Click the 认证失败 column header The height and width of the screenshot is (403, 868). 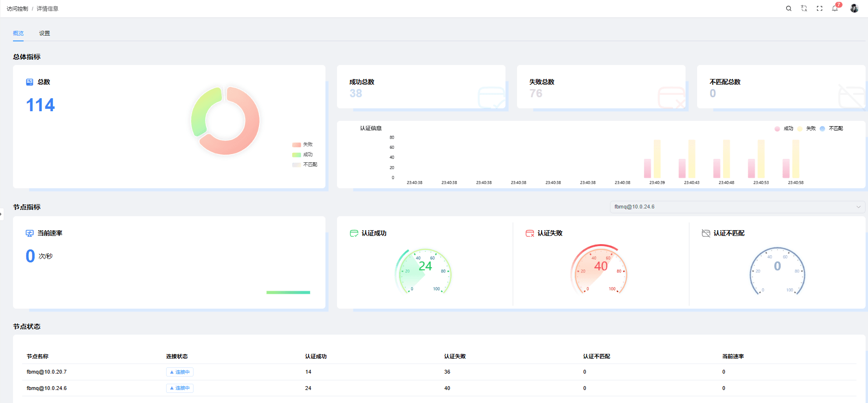pos(455,357)
